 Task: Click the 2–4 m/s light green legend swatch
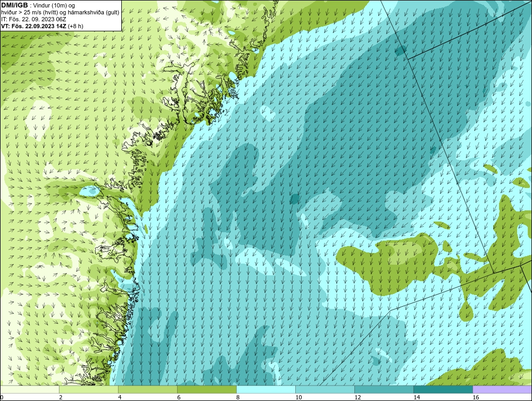click(x=88, y=389)
